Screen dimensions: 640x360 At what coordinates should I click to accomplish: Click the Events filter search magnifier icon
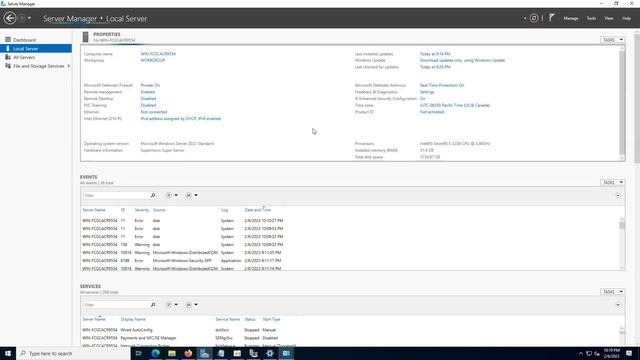[153, 196]
